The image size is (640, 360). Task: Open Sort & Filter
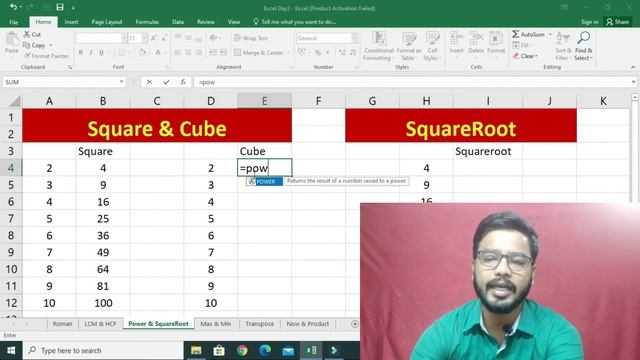(x=563, y=46)
